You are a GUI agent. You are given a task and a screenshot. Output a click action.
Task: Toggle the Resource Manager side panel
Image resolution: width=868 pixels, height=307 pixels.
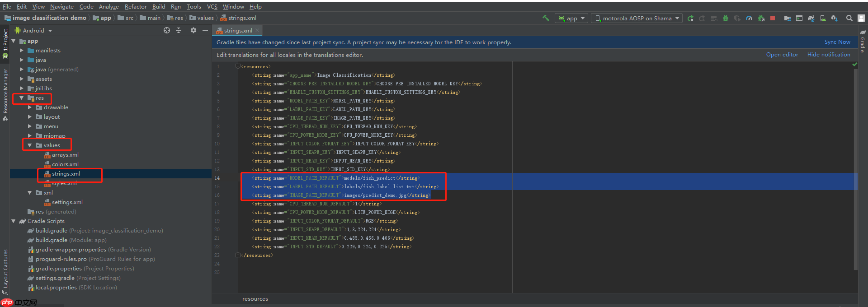click(5, 93)
